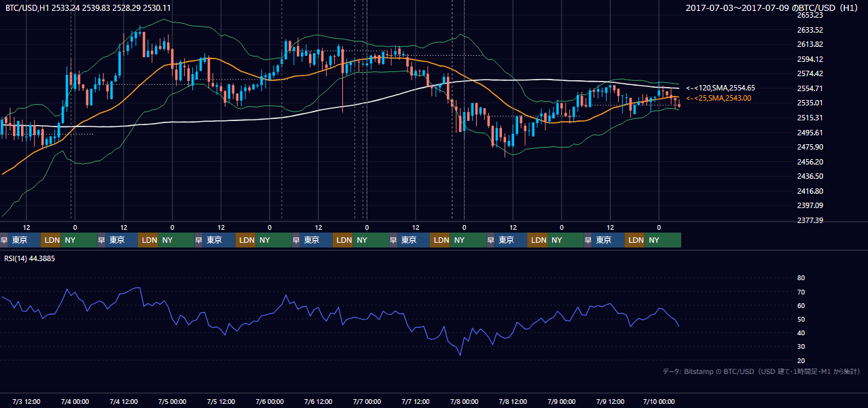Select the 7/7 12:00 date label
The height and width of the screenshot is (408, 868).
[x=416, y=401]
